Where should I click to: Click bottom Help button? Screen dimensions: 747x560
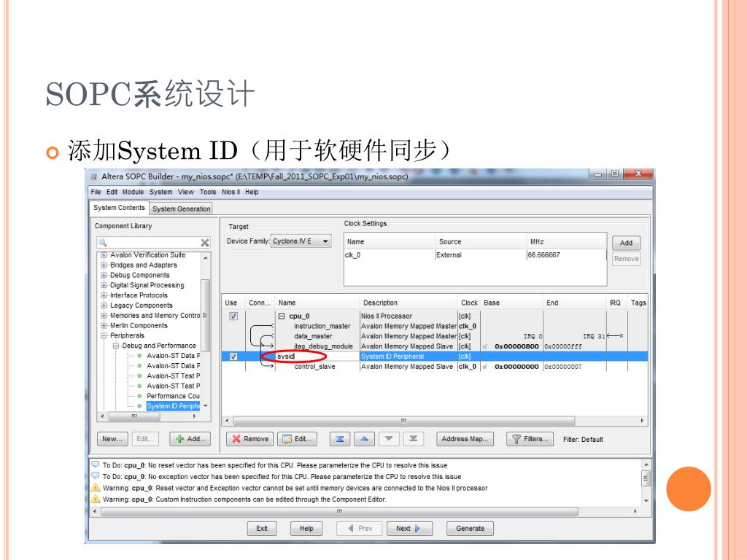coord(306,529)
